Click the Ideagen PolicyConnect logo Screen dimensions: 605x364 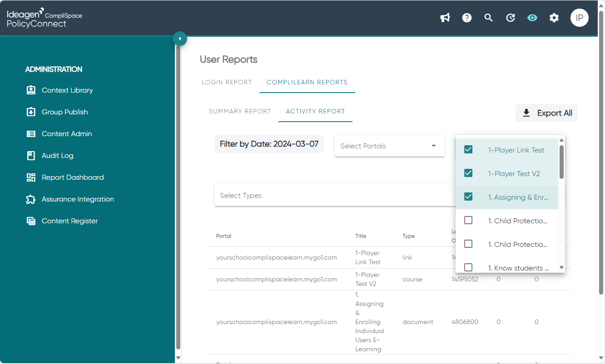coord(45,18)
